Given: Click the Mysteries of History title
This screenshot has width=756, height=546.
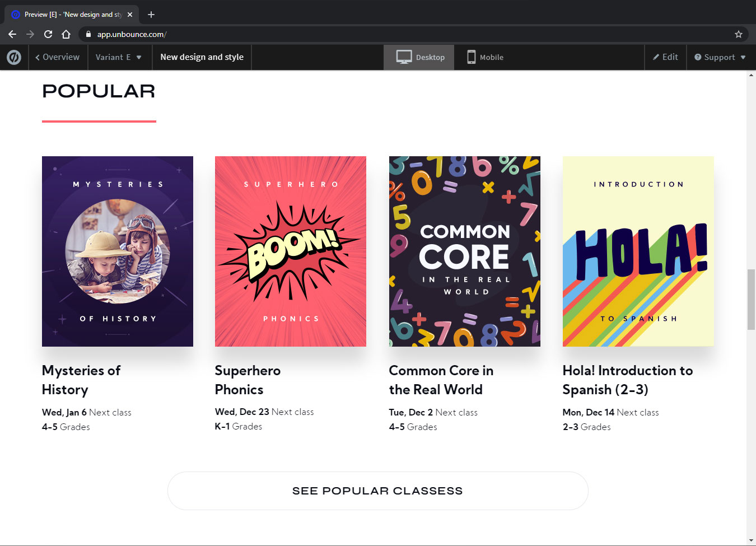Looking at the screenshot, I should click(x=81, y=380).
